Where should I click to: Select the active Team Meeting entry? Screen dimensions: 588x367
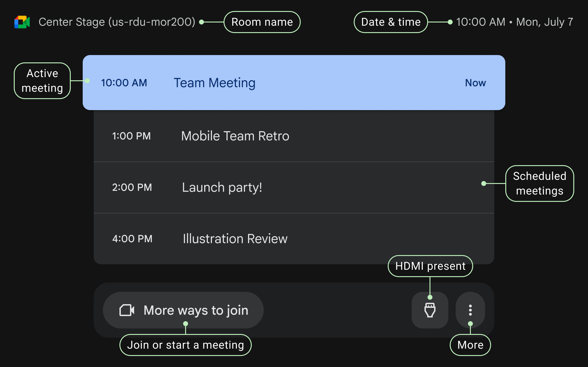(x=215, y=83)
